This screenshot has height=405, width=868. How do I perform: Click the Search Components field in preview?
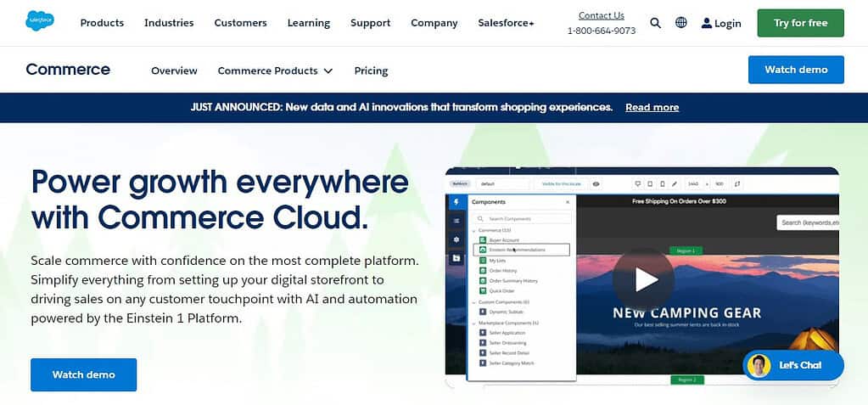pyautogui.click(x=522, y=219)
